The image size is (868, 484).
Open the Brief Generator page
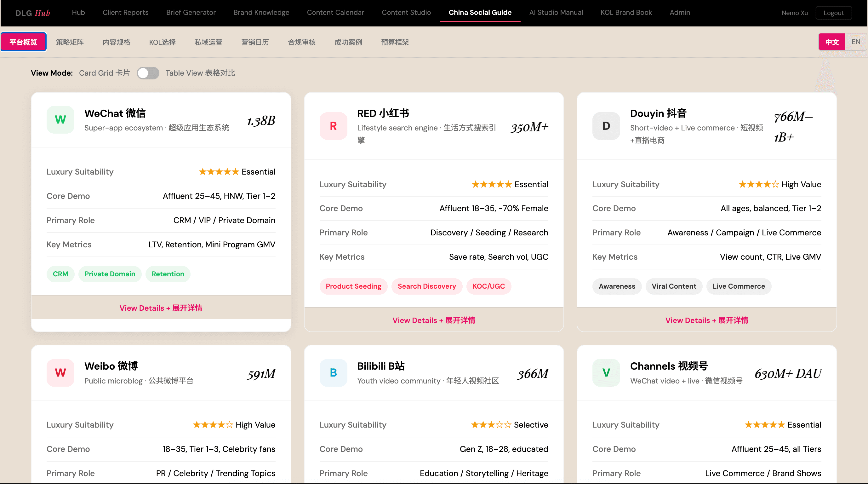point(191,13)
